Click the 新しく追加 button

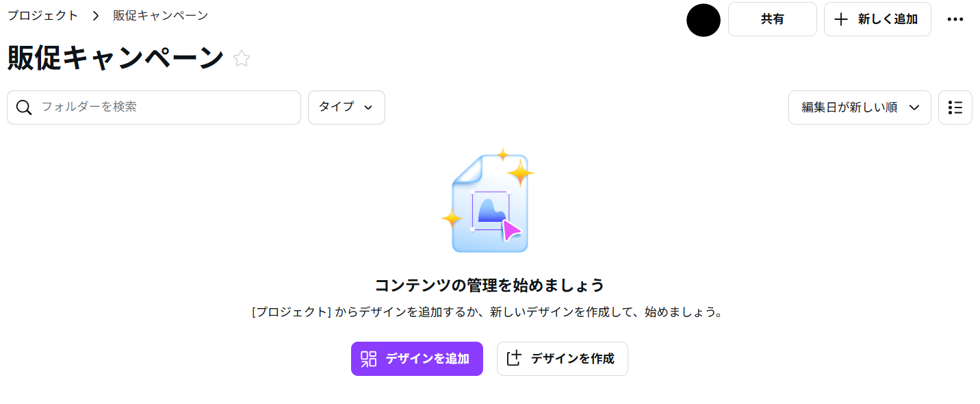[x=877, y=19]
